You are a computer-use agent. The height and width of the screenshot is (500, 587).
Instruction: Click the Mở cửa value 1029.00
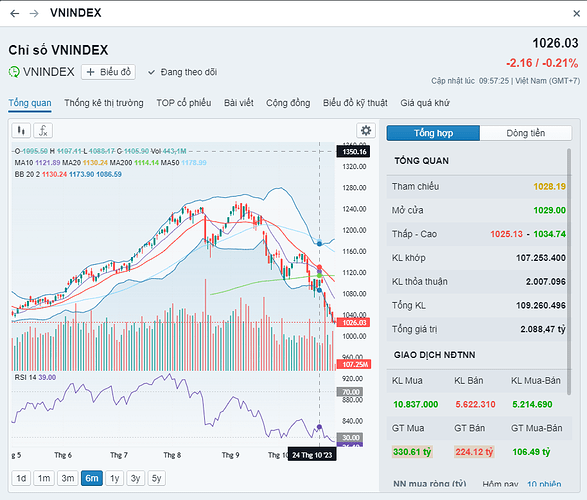click(550, 210)
